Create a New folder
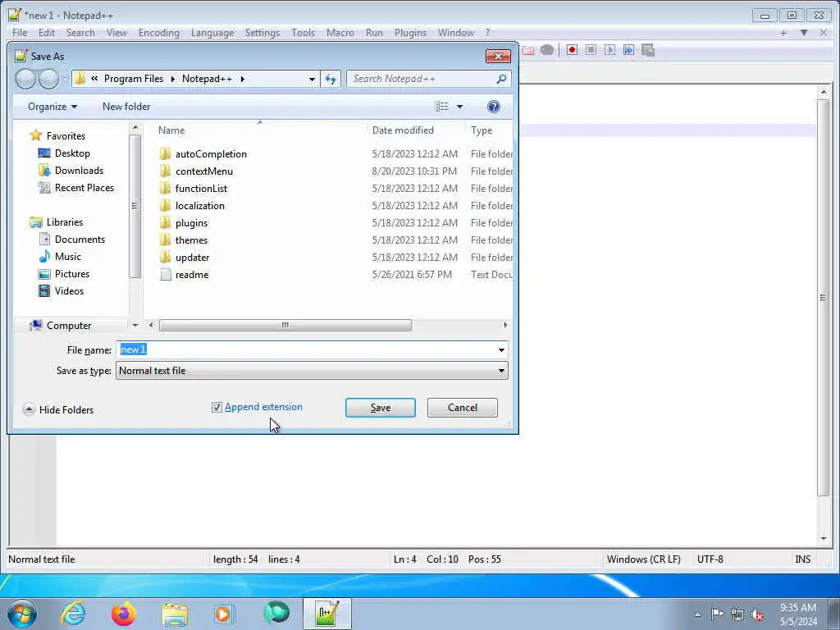 pyautogui.click(x=126, y=107)
